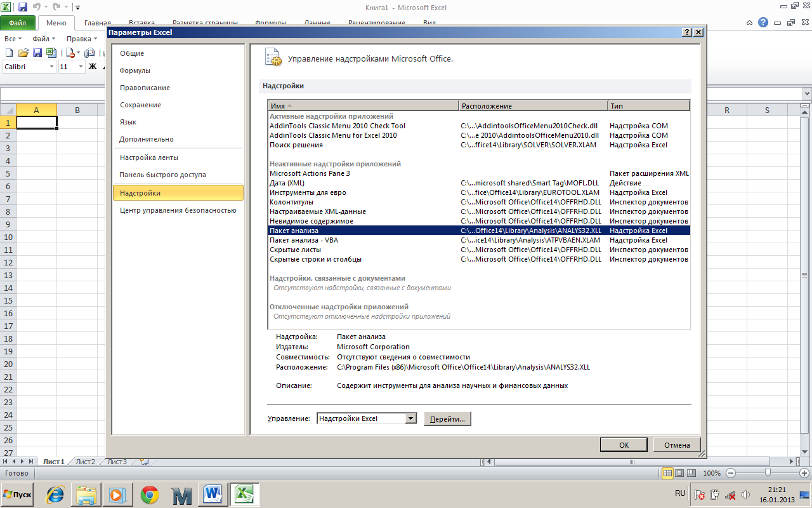
Task: Toggle Bold (Ж) formatting
Action: [x=93, y=67]
